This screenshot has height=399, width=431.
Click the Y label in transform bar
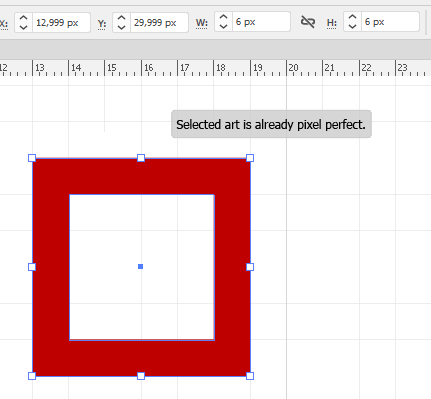102,23
